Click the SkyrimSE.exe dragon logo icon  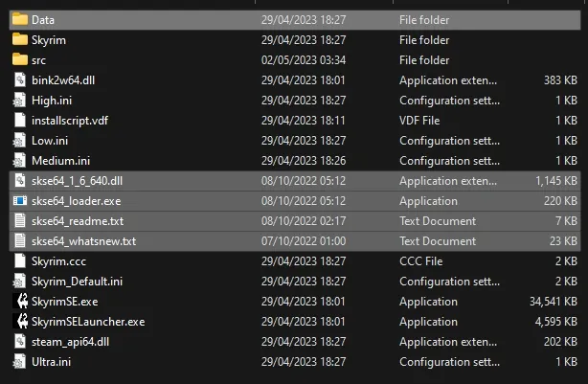point(19,301)
